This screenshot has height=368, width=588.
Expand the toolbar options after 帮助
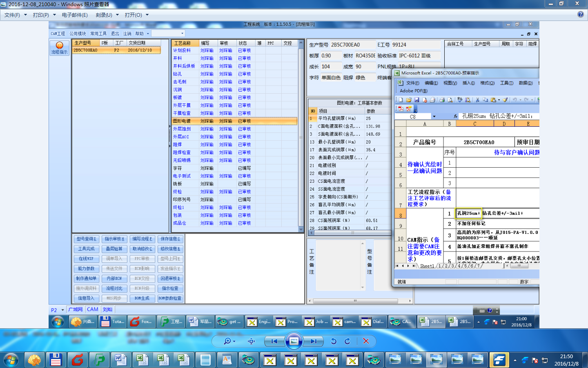coord(148,34)
